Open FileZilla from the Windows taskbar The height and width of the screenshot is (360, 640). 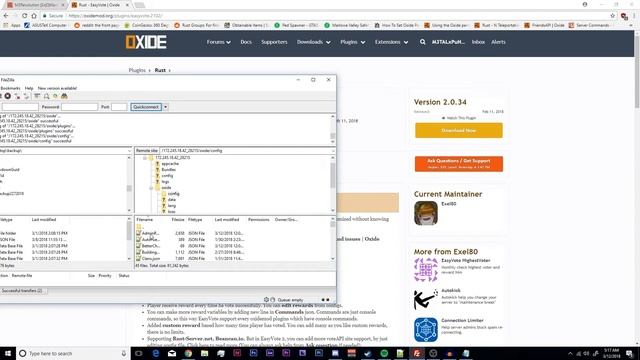point(416,353)
